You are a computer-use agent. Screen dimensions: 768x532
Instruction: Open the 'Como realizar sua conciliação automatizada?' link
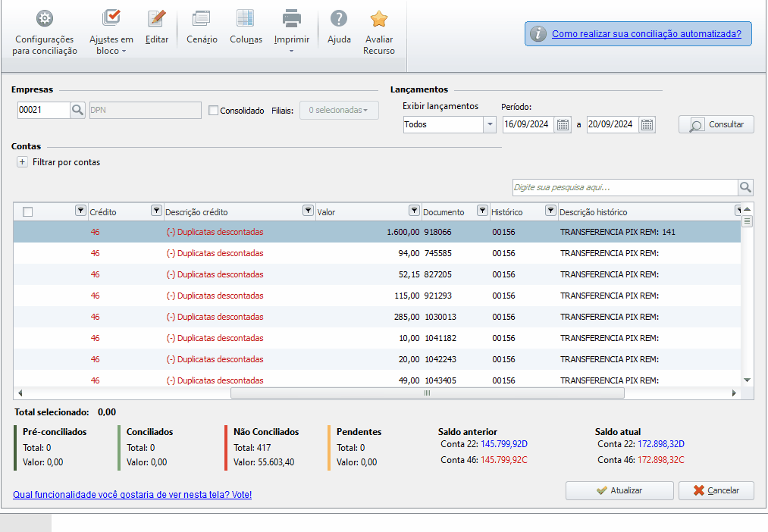tap(646, 34)
